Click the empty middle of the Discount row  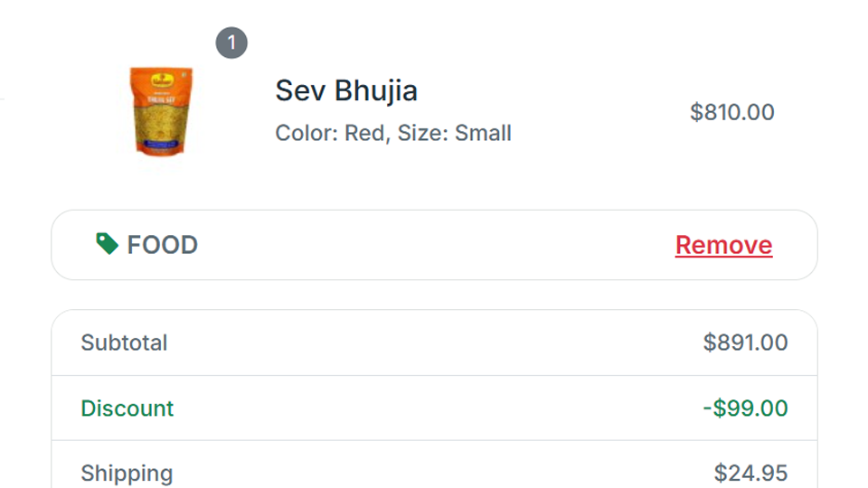(x=434, y=408)
